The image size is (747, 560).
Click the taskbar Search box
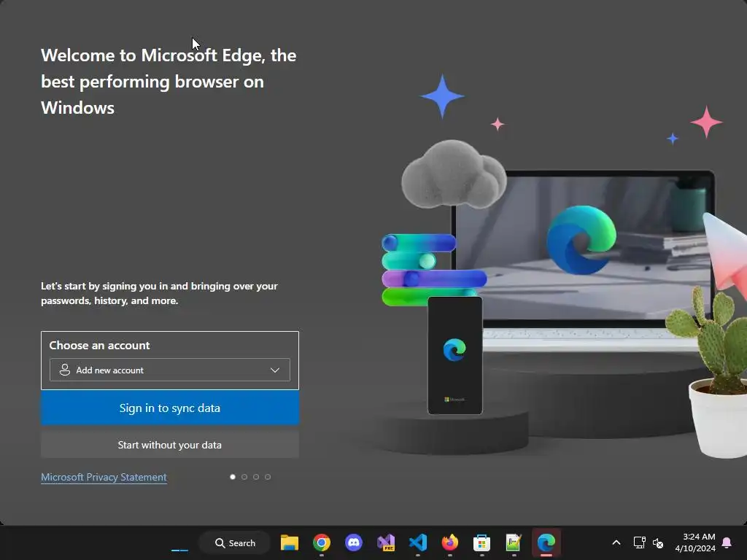click(235, 542)
